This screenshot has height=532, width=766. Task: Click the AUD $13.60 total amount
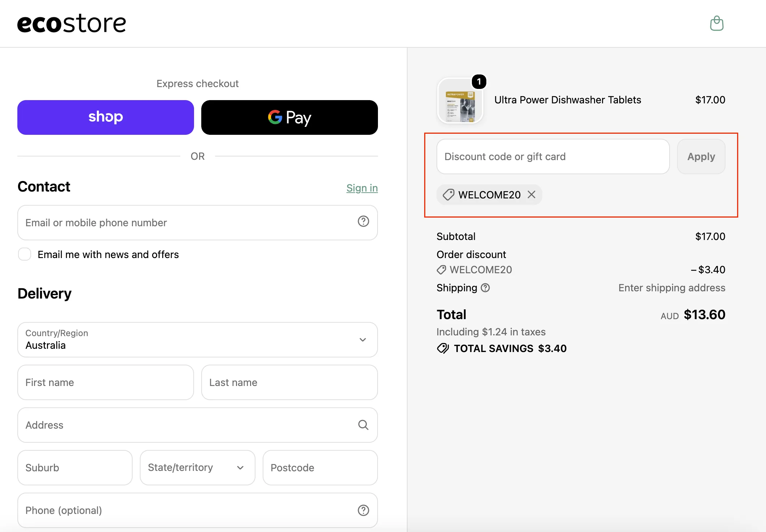pyautogui.click(x=693, y=315)
